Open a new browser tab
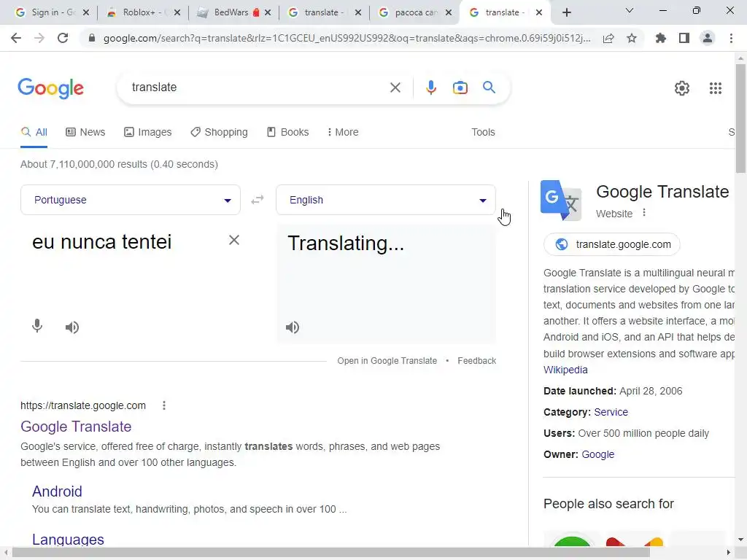This screenshot has width=747, height=560. (566, 12)
